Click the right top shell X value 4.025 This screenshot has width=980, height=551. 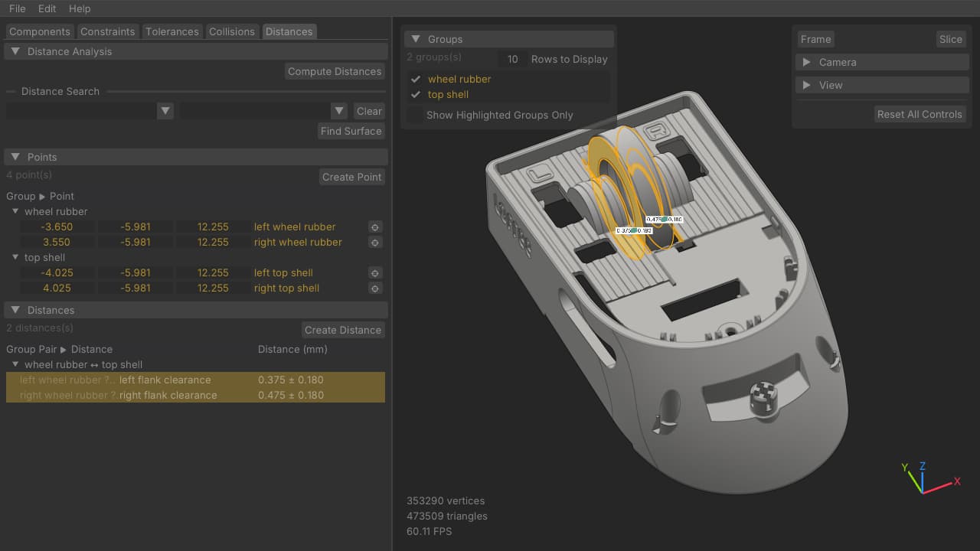tap(57, 288)
